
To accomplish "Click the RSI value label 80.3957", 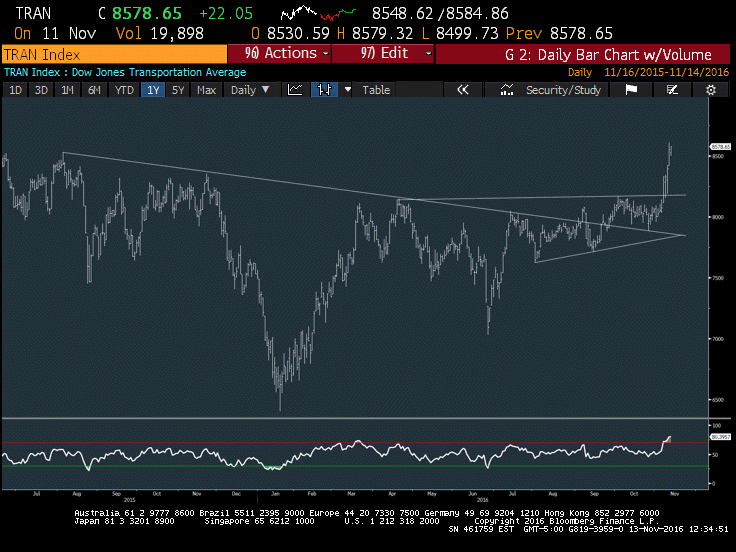I will pos(721,437).
